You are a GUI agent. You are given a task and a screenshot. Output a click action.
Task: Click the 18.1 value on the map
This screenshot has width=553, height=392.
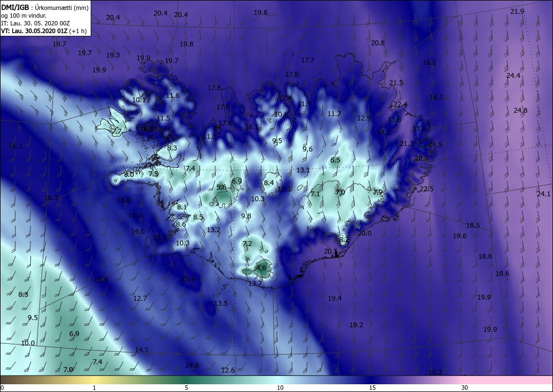[x=252, y=127]
